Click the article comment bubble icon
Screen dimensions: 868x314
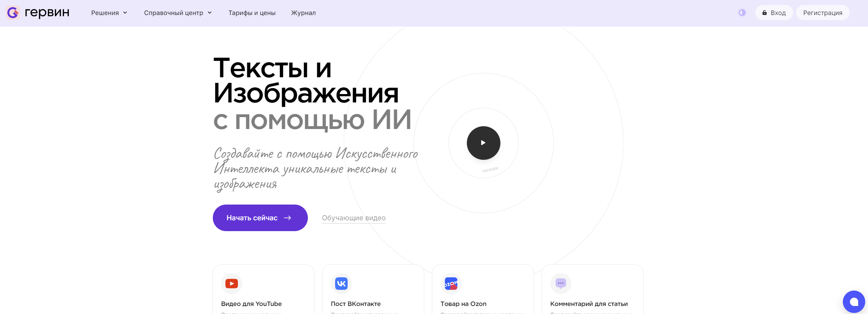(560, 284)
